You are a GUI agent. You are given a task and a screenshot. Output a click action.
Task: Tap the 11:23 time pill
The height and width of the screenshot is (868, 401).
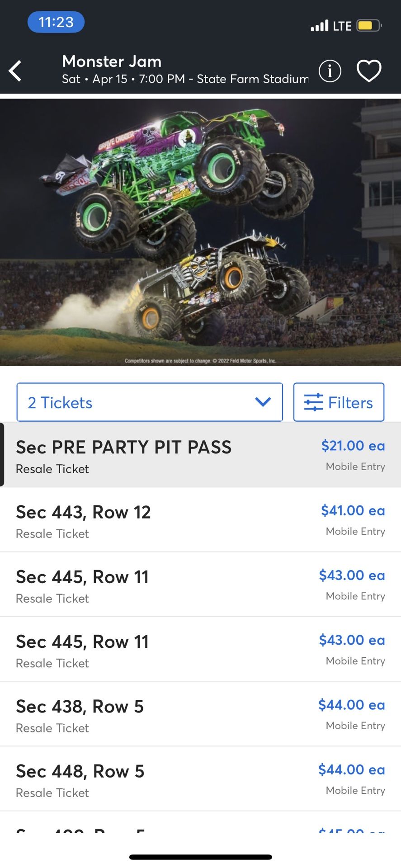coord(56,22)
